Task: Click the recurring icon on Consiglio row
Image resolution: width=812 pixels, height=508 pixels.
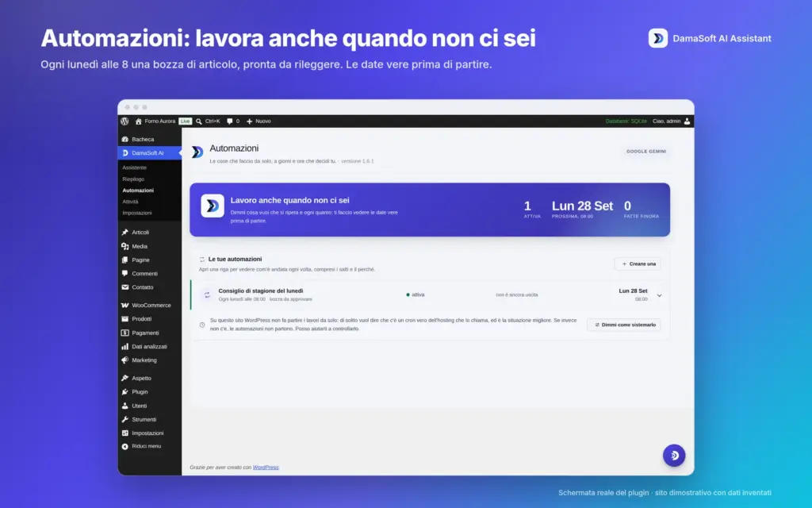Action: (x=207, y=295)
